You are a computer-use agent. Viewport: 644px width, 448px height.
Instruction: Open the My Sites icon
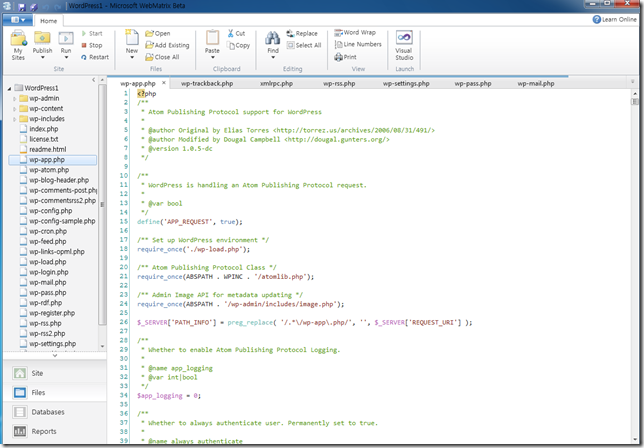pos(18,39)
